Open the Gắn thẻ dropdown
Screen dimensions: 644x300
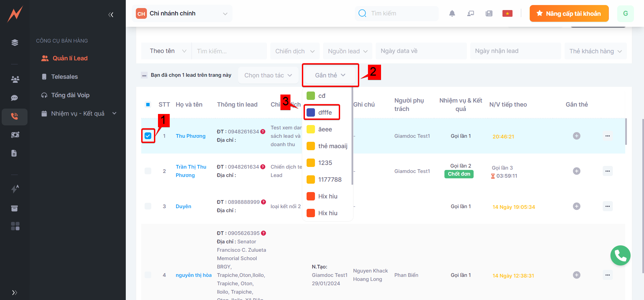tap(330, 75)
